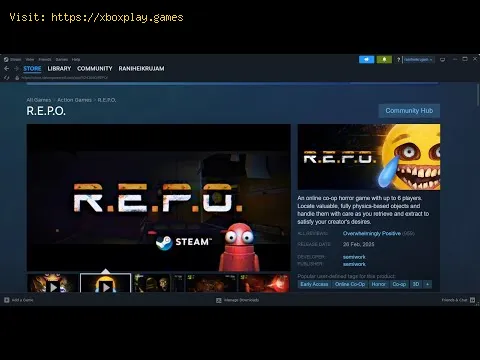480x360 pixels.
Task: Open Manage Downloads in the bottom bar
Action: pyautogui.click(x=241, y=300)
